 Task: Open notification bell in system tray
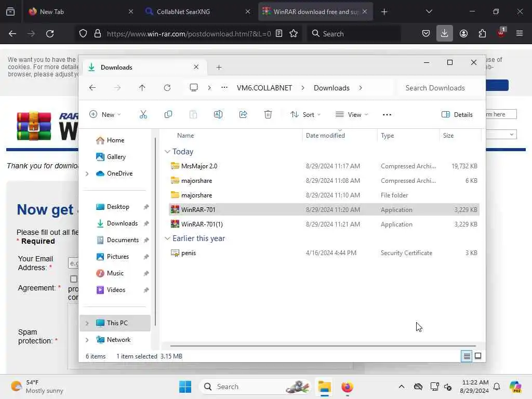497,387
